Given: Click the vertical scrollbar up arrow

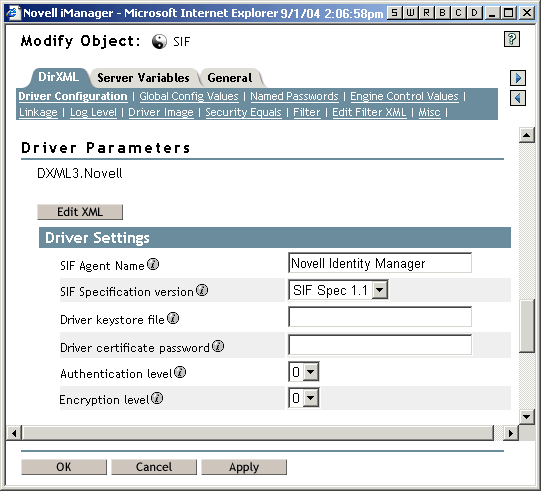Looking at the screenshot, I should [x=527, y=135].
